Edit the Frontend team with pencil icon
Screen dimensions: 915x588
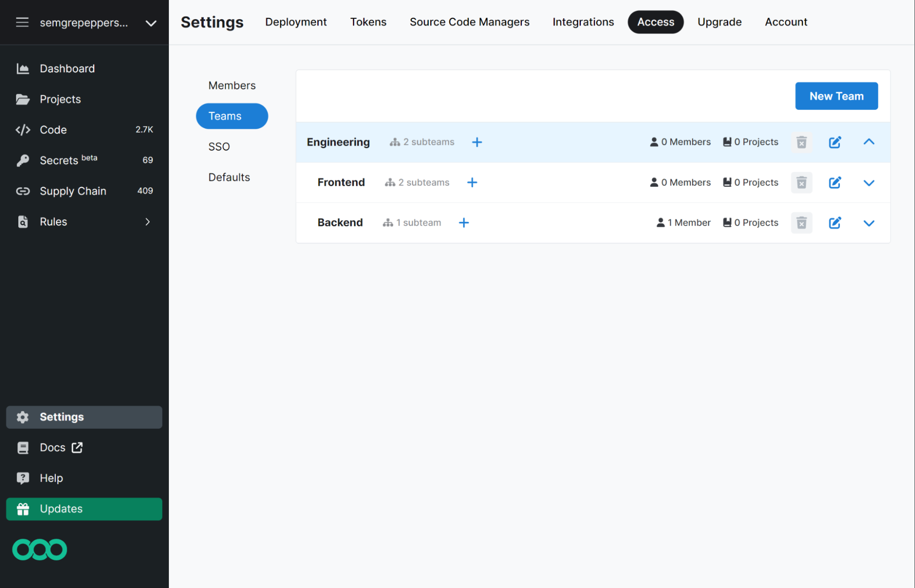(835, 182)
